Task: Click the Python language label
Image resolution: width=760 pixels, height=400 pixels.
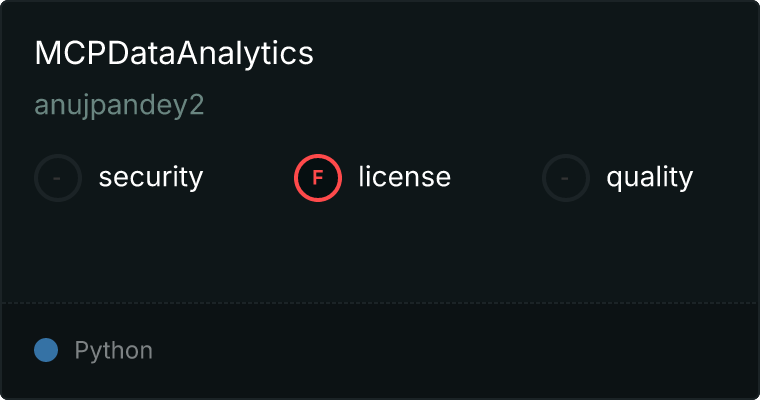Action: pos(113,351)
